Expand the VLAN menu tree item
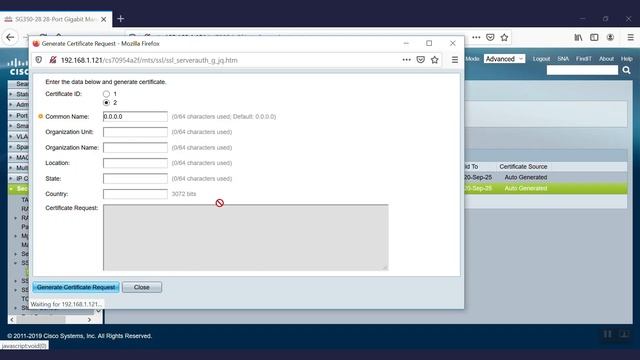Screen dimensions: 640x360 [18, 136]
